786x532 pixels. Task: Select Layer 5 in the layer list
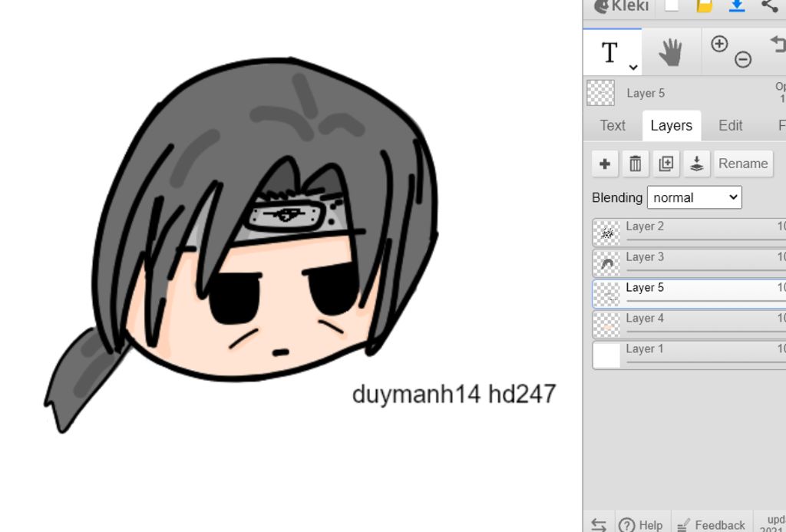click(x=689, y=294)
